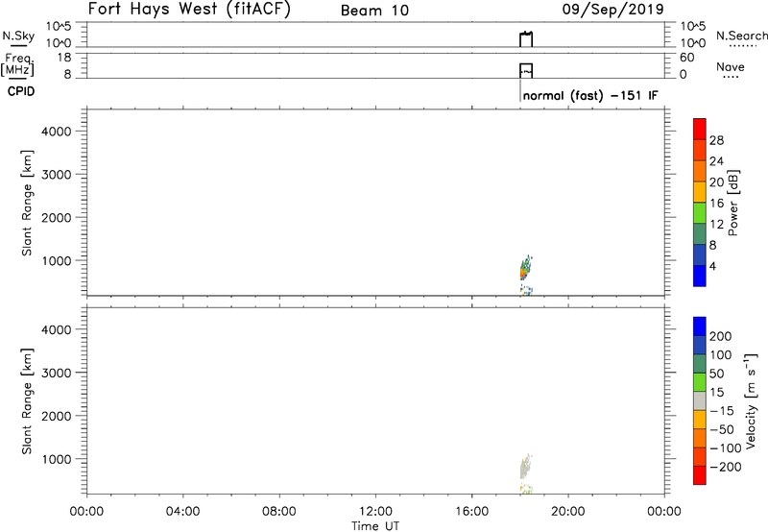This screenshot has height=532, width=768.
Task: Click the red -200 m/s velocity swatch
Action: click(700, 475)
